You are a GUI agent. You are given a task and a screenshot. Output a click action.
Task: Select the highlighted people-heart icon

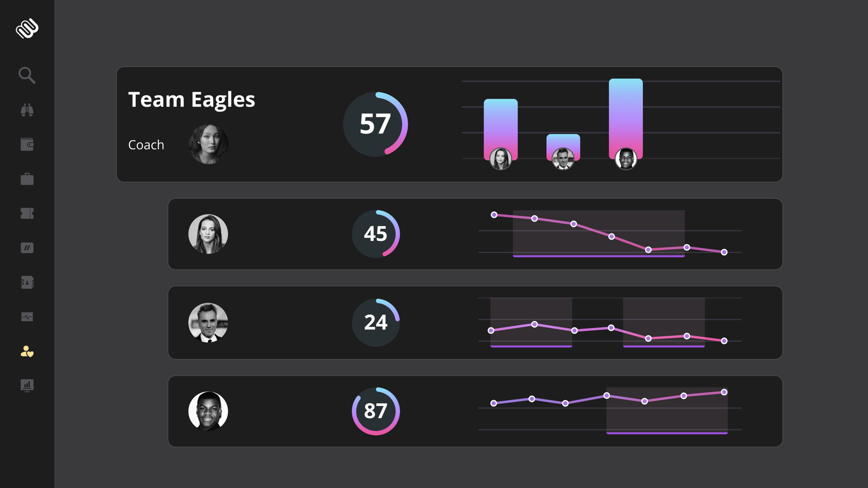pyautogui.click(x=27, y=351)
